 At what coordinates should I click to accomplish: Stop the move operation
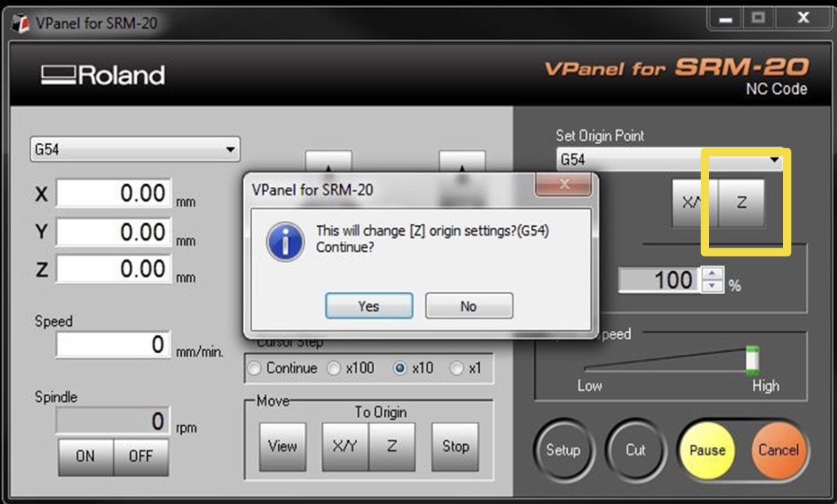(x=455, y=446)
